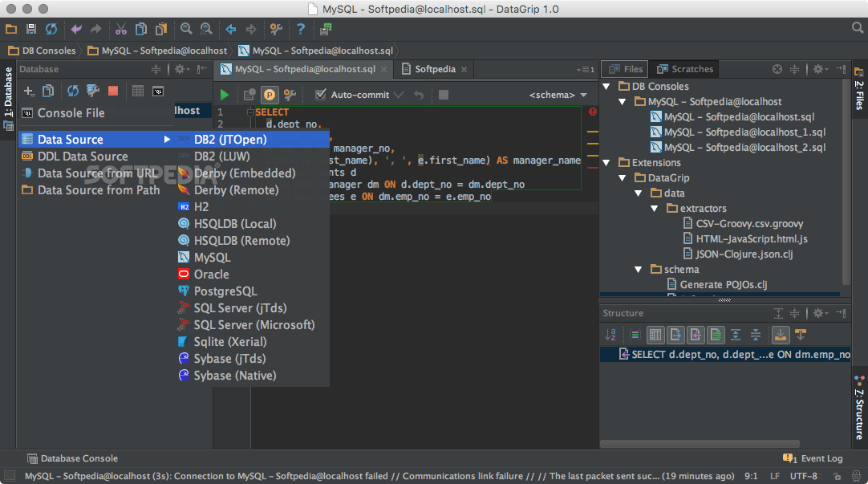Collapse the extractors folder node

click(655, 208)
